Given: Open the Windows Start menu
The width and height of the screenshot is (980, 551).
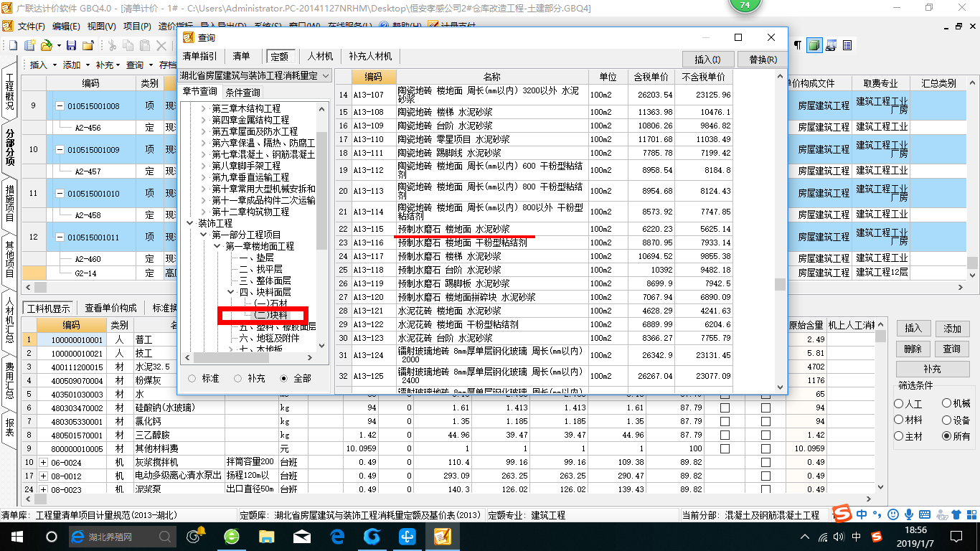Looking at the screenshot, I should [x=17, y=536].
